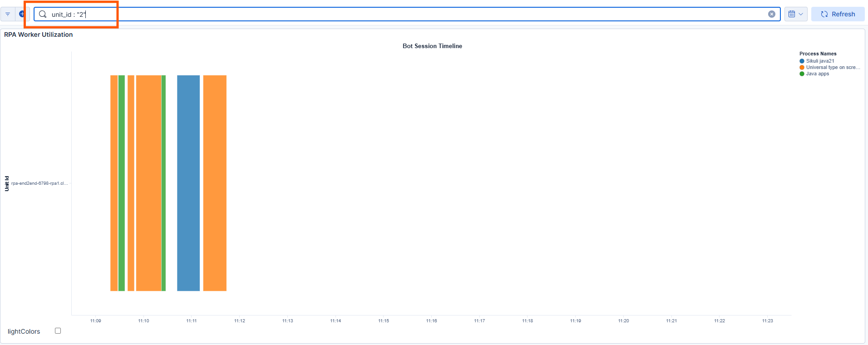Click the magnifier icon in query bar
This screenshot has width=868, height=345.
click(x=43, y=14)
